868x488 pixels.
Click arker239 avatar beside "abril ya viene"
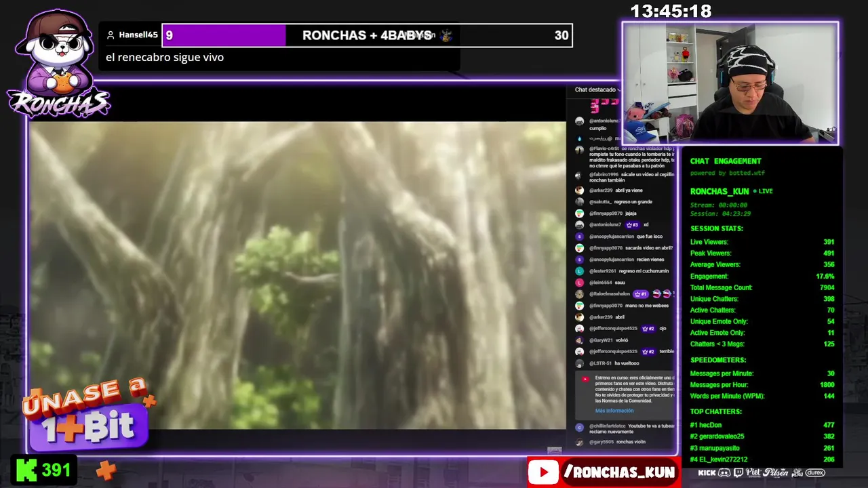click(579, 190)
